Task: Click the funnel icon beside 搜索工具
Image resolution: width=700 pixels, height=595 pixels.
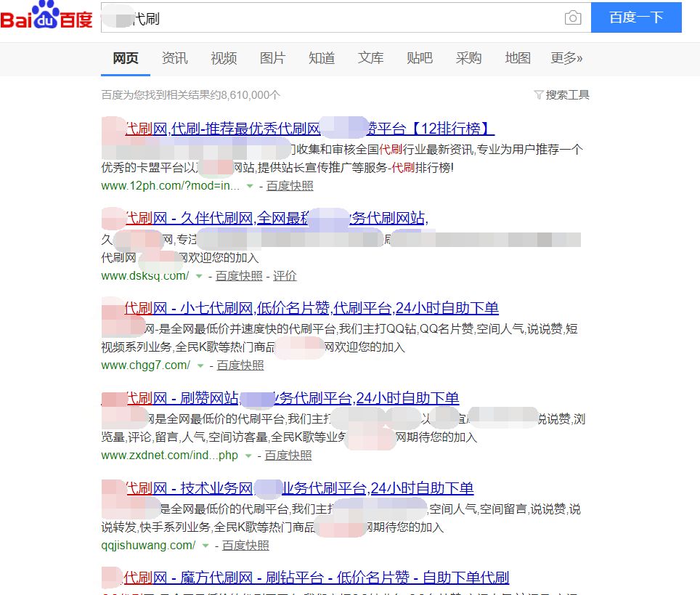Action: pos(539,94)
